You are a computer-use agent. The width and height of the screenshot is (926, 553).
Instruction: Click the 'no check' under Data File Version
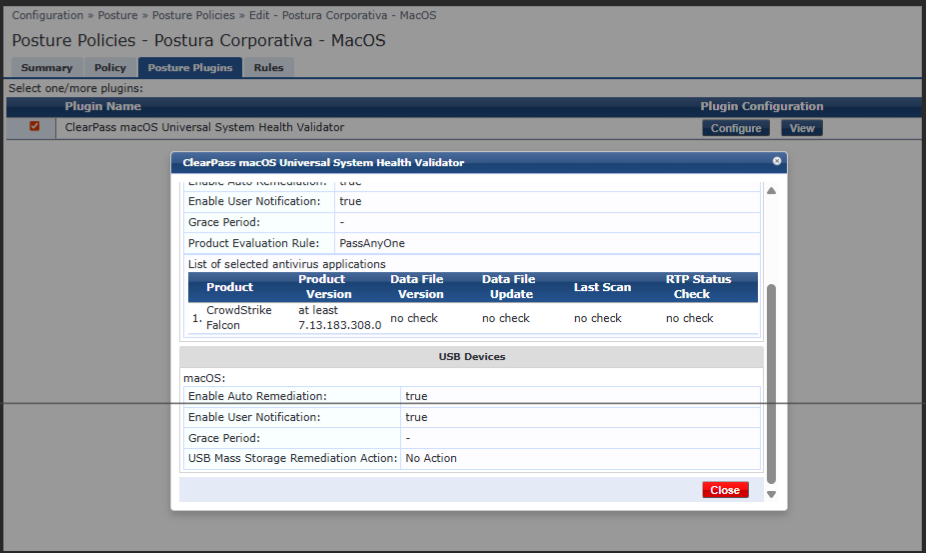pyautogui.click(x=414, y=318)
